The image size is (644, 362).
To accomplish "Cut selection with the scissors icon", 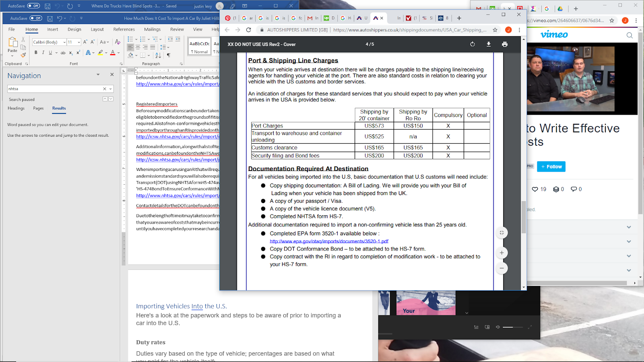I will click(23, 39).
